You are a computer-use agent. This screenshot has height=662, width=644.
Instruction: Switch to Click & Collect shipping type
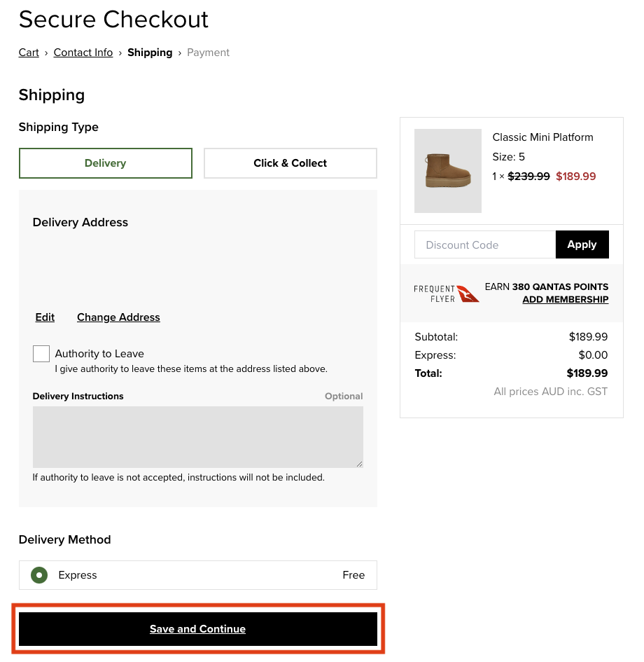click(290, 163)
